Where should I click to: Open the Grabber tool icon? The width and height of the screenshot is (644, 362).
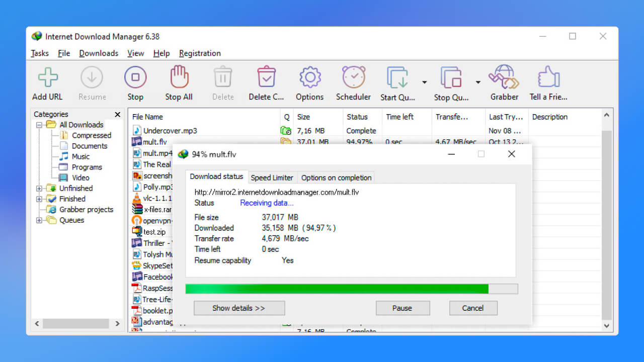[504, 77]
